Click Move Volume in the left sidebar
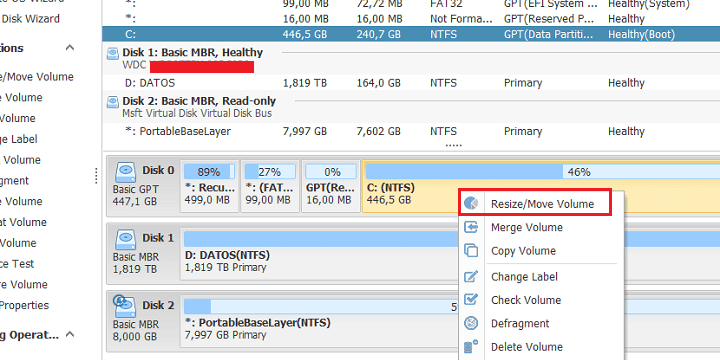The image size is (720, 360). (x=37, y=77)
